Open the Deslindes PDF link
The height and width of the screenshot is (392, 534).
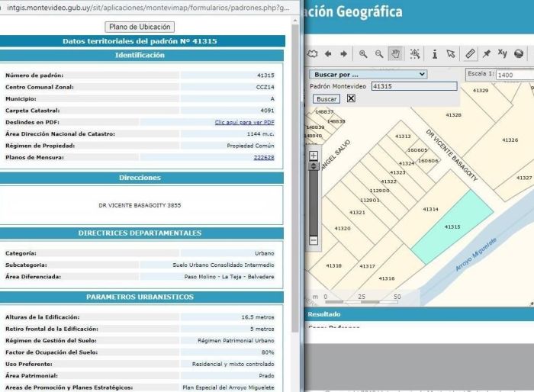tap(245, 122)
